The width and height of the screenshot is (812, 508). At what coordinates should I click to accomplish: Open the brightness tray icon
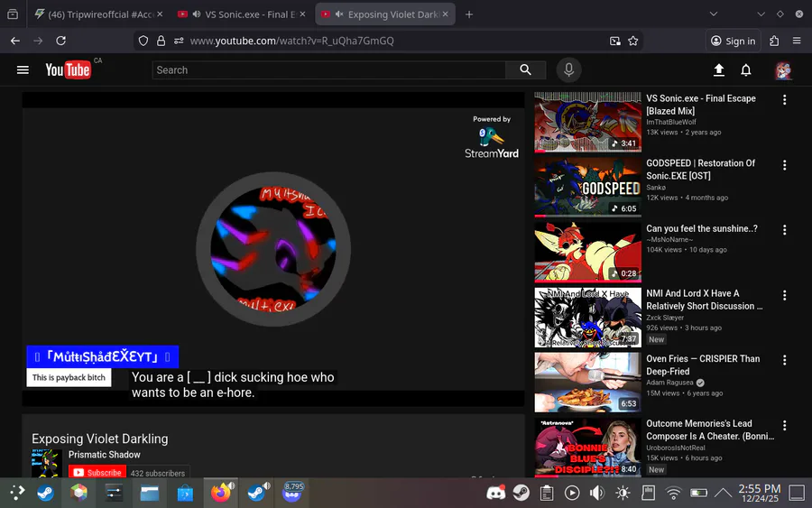[x=623, y=493]
